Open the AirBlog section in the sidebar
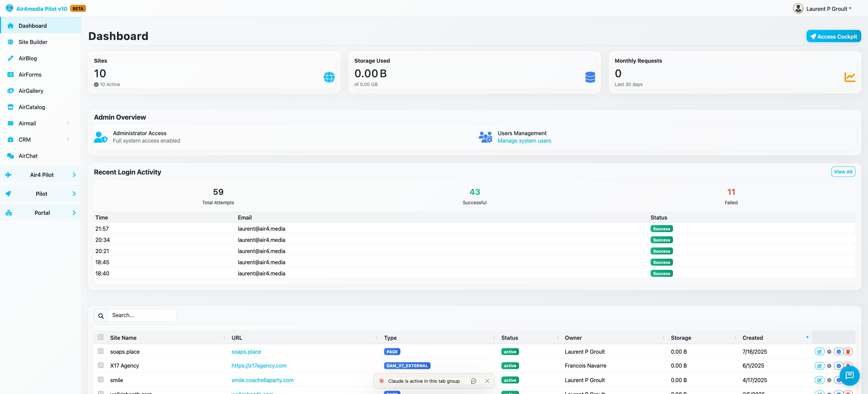The height and width of the screenshot is (394, 868). click(x=27, y=58)
